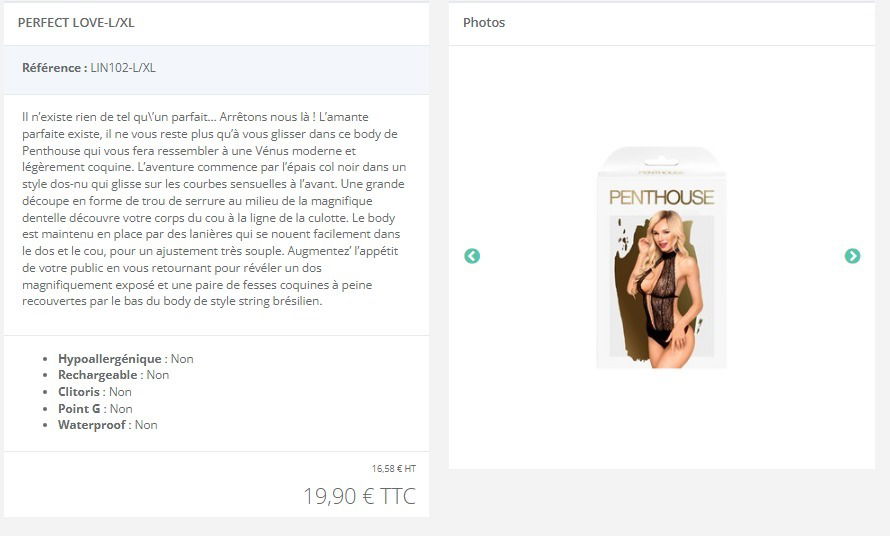This screenshot has height=536, width=890.
Task: Click the Point G attribute line
Action: pos(95,409)
